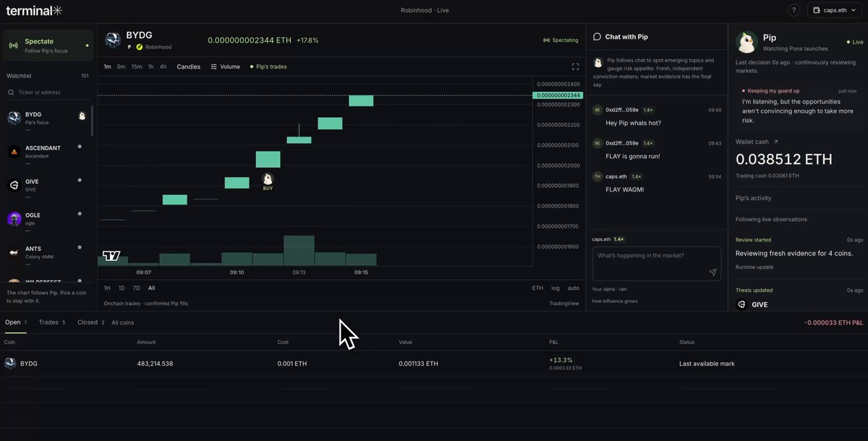The width and height of the screenshot is (868, 441).
Task: Click the GIVE logo under Thesis updated
Action: tap(741, 304)
